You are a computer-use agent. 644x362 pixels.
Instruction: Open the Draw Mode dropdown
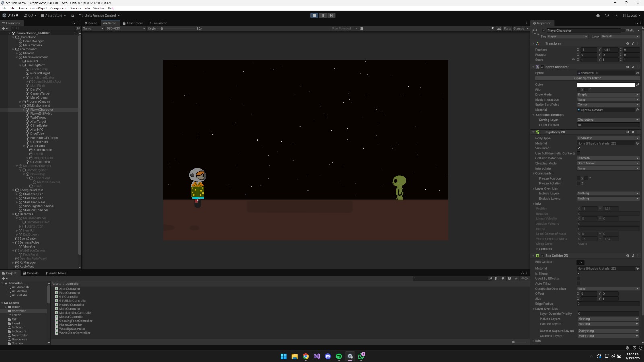608,95
